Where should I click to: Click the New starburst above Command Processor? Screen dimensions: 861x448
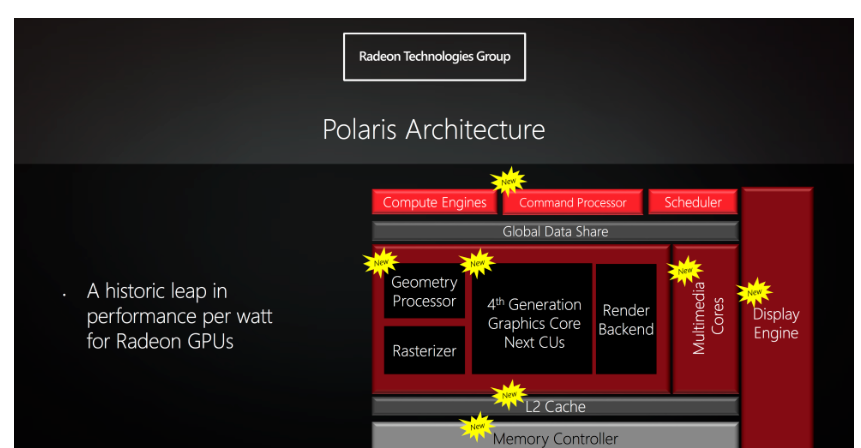[508, 181]
